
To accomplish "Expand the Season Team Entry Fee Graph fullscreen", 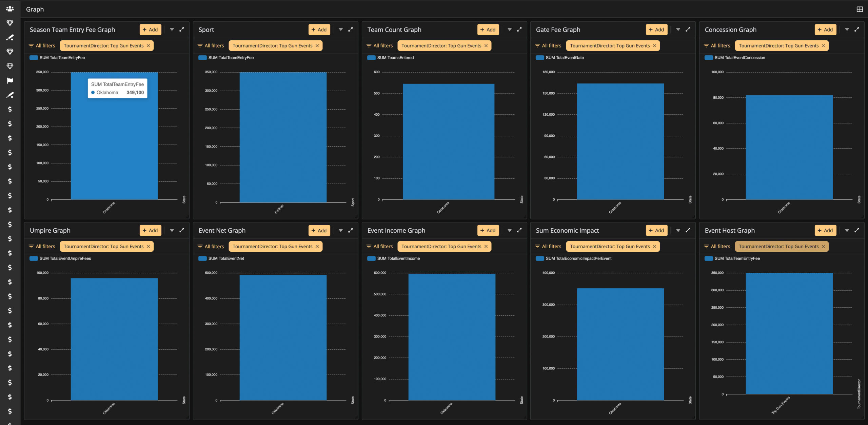I will [x=182, y=30].
